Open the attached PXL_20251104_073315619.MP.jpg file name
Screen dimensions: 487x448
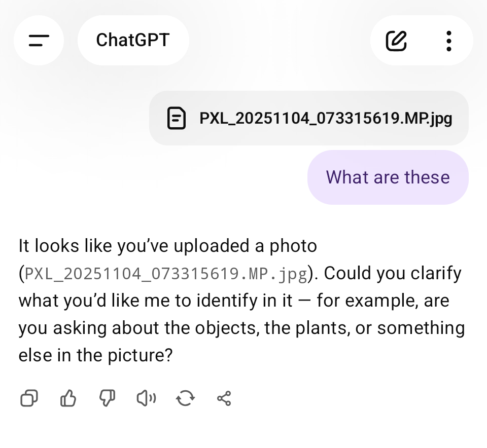pyautogui.click(x=326, y=119)
